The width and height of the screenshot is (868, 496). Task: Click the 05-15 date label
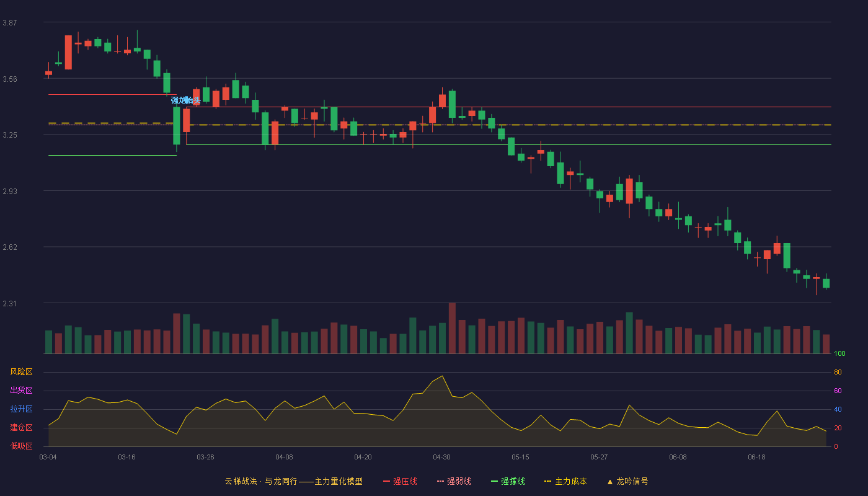click(x=520, y=457)
